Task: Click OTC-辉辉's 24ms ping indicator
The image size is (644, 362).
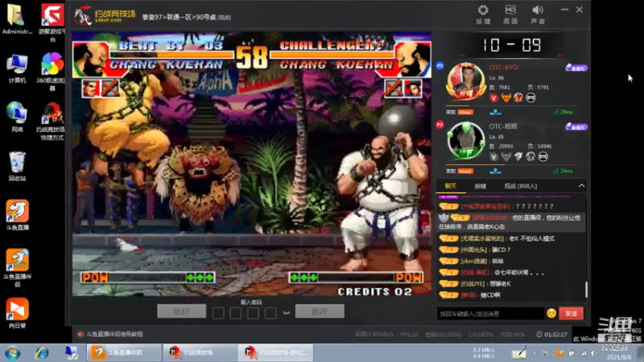Action: [x=563, y=171]
